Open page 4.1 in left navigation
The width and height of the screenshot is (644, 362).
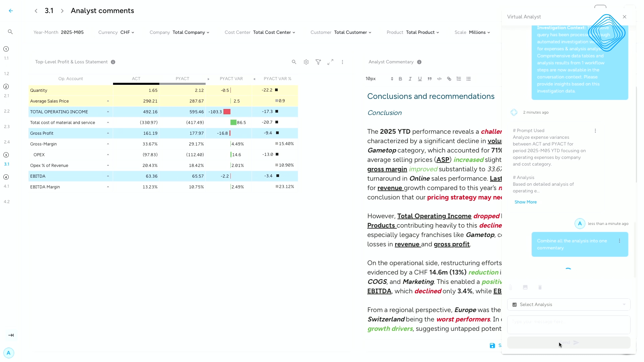pos(7,186)
